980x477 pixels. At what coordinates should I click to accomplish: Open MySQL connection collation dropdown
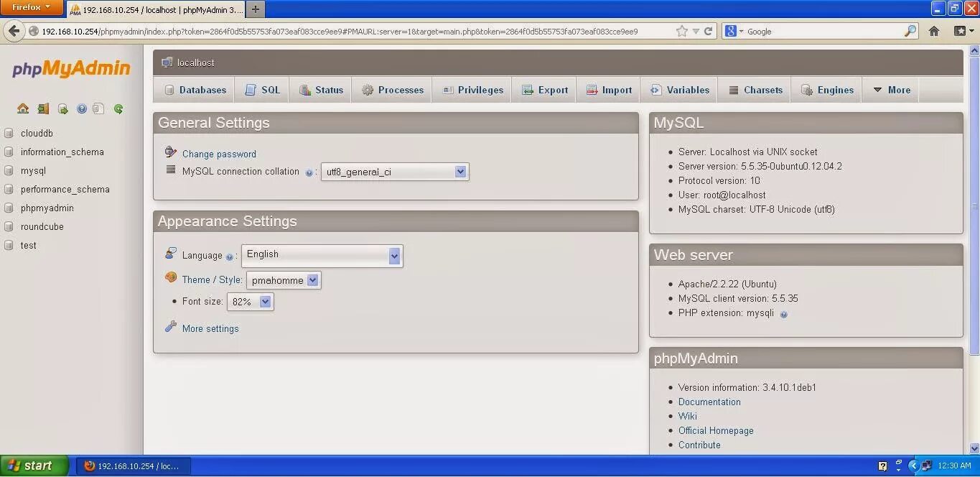[395, 172]
